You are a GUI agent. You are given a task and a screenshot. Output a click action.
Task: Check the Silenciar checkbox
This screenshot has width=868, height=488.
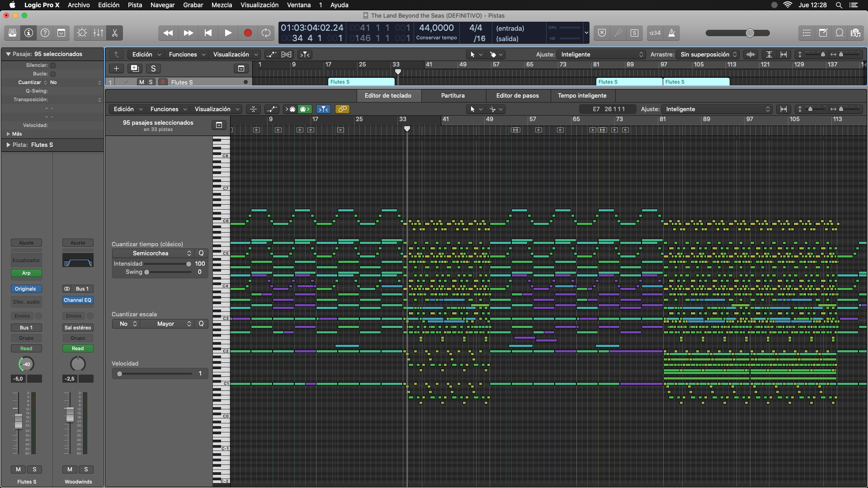[53, 66]
